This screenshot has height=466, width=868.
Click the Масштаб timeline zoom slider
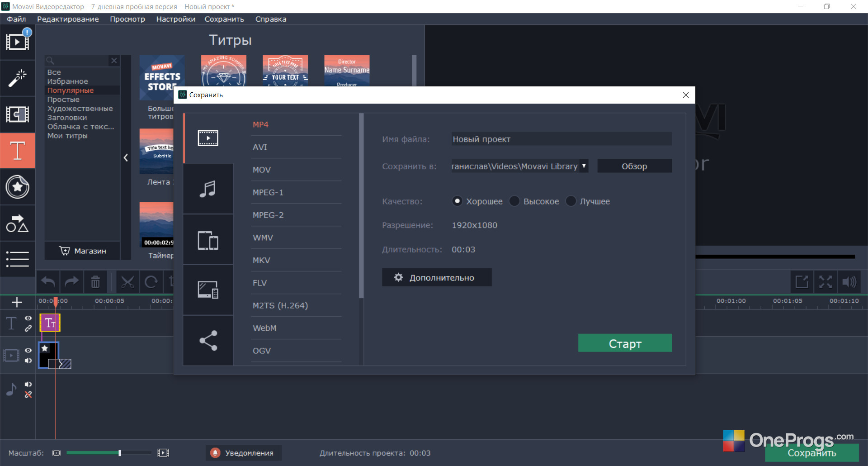pos(109,453)
